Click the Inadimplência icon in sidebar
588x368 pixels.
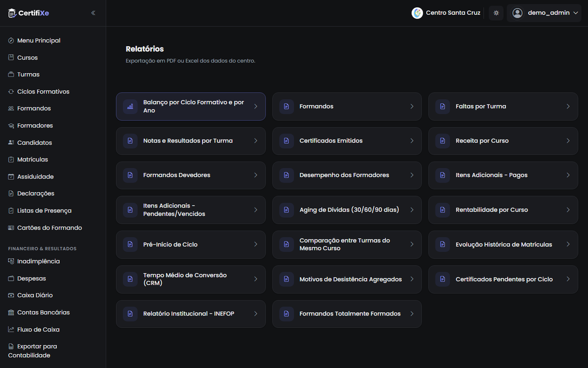[x=11, y=262]
